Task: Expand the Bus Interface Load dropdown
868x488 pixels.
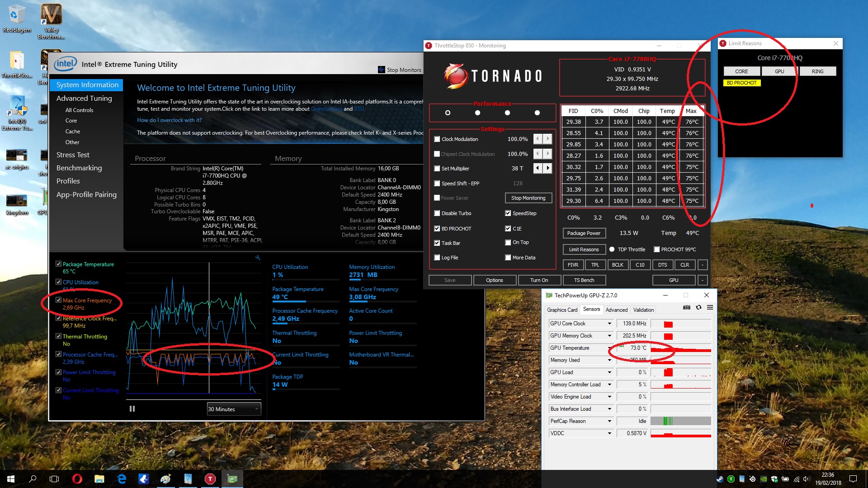Action: point(609,409)
